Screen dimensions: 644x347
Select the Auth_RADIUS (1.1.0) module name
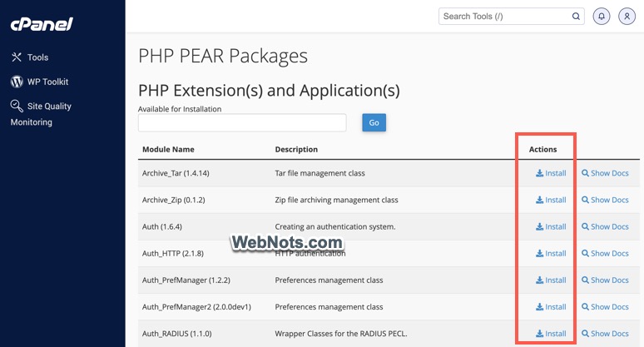[177, 334]
